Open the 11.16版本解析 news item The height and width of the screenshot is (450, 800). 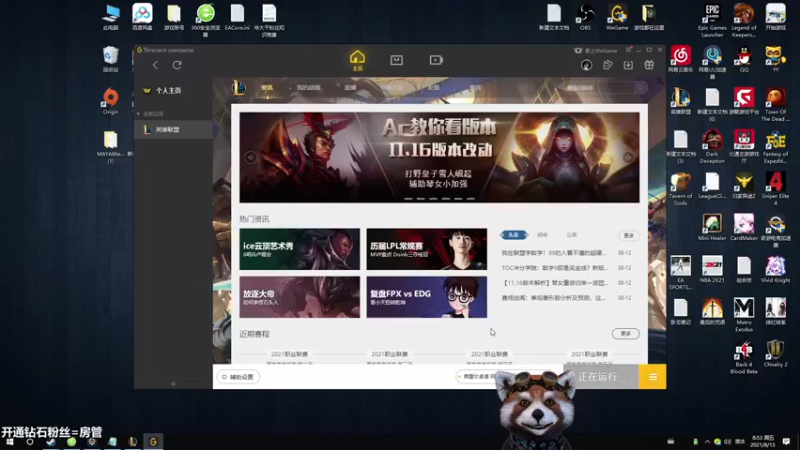tap(555, 283)
